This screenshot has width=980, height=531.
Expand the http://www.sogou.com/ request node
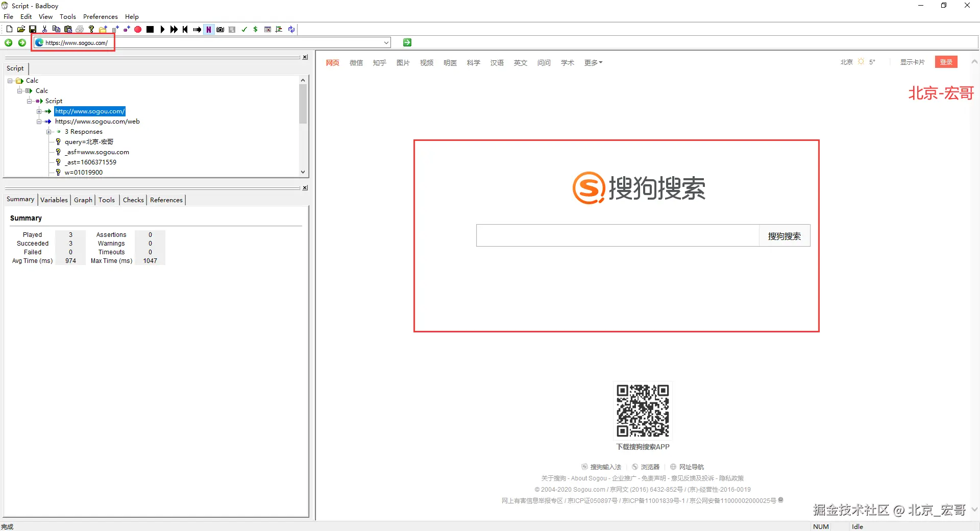click(x=39, y=111)
